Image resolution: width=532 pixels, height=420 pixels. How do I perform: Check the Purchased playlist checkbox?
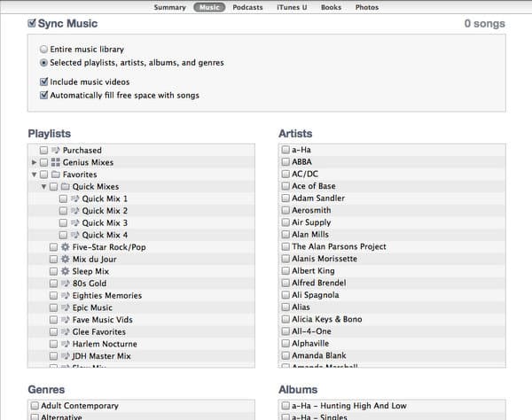(x=43, y=150)
